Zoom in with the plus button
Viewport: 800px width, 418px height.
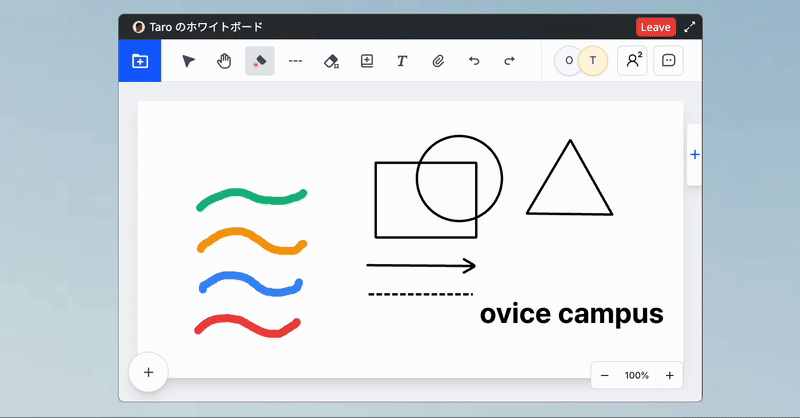(669, 376)
